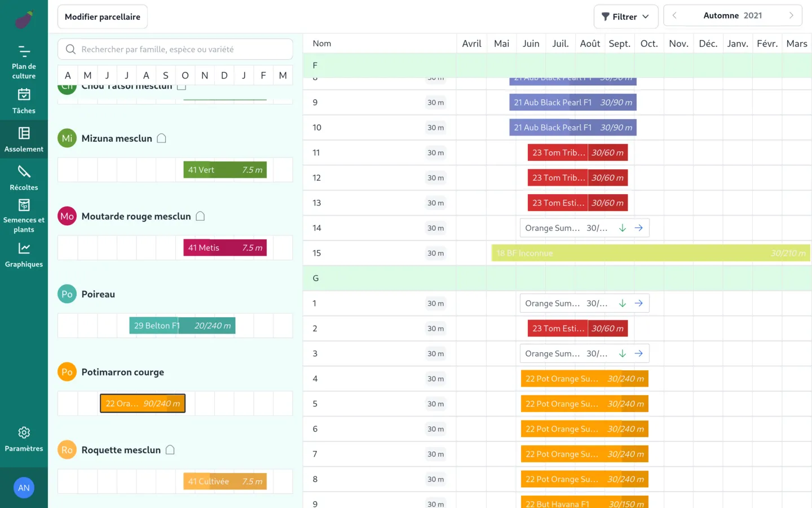Screen dimensions: 812x508
Task: Click 22 Pot Orange Su… bar on G row 8
Action: 585,479
